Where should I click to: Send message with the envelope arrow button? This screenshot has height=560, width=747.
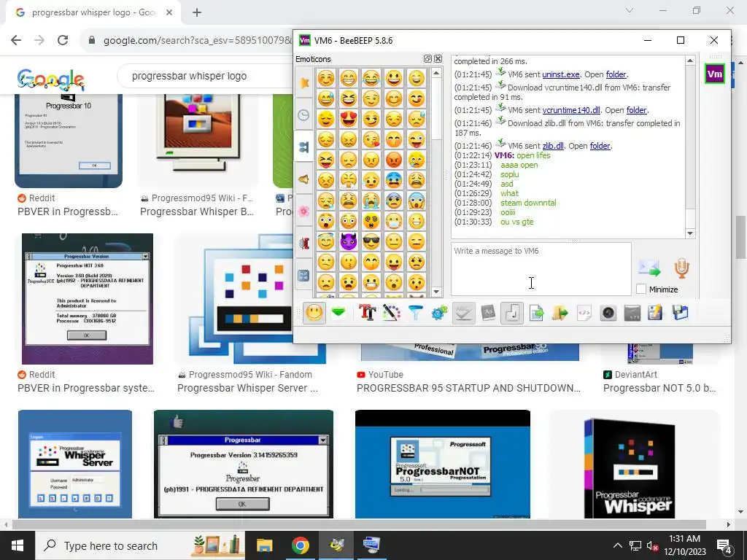coord(649,268)
